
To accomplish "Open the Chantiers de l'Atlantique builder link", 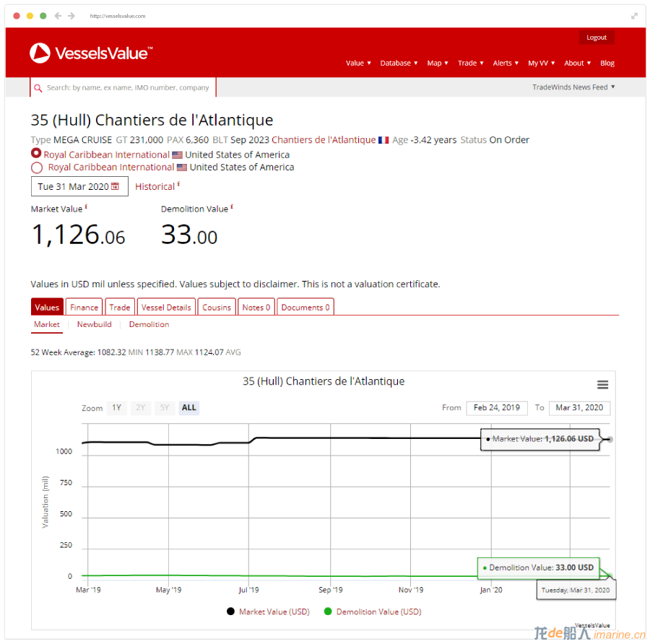I will point(324,140).
